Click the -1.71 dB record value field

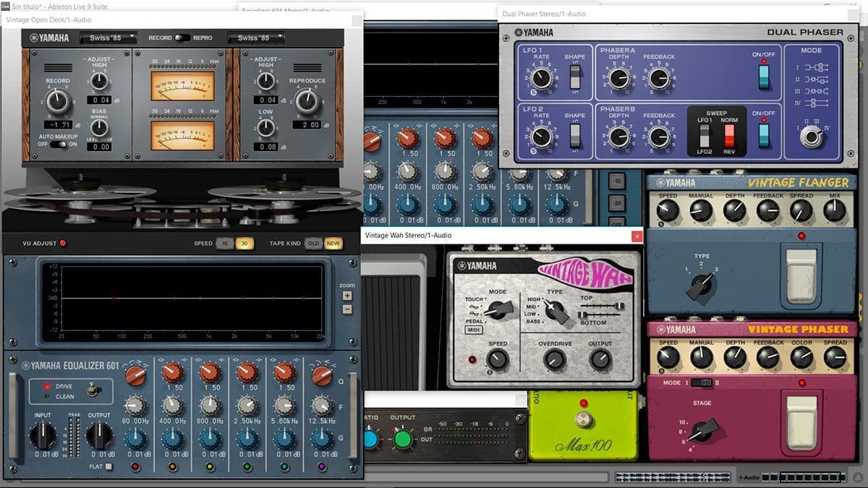coord(58,125)
